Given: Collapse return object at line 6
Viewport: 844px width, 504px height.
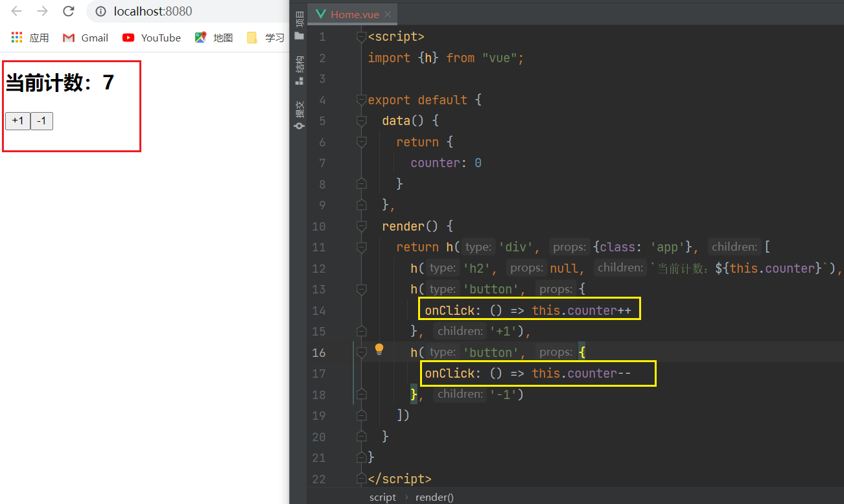Looking at the screenshot, I should 362,142.
